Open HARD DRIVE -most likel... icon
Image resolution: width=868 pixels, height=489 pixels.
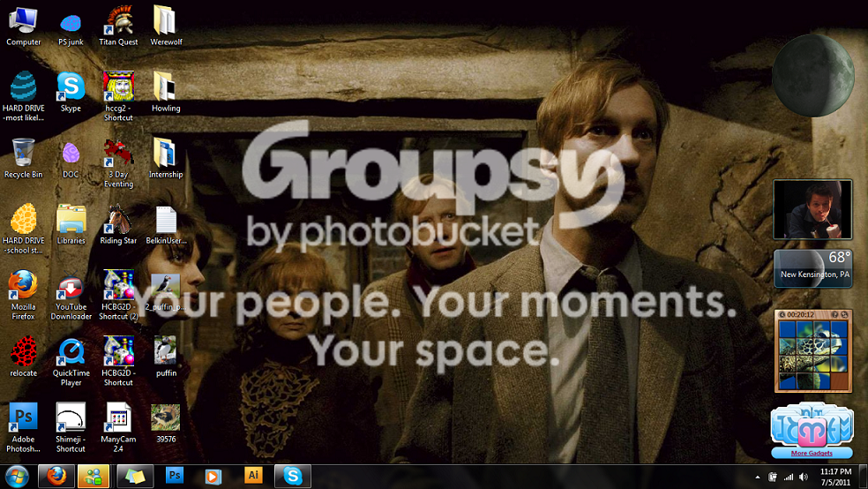point(23,96)
